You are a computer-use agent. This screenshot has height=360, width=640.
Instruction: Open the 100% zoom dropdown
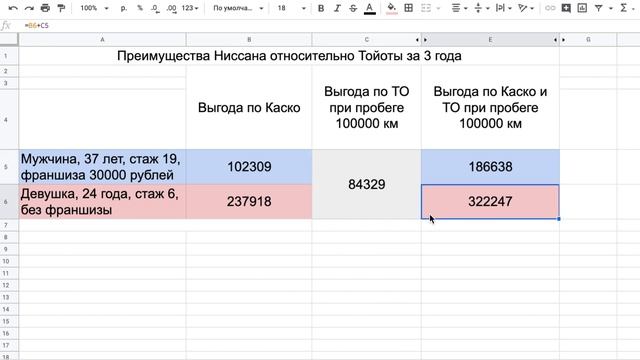tap(94, 8)
